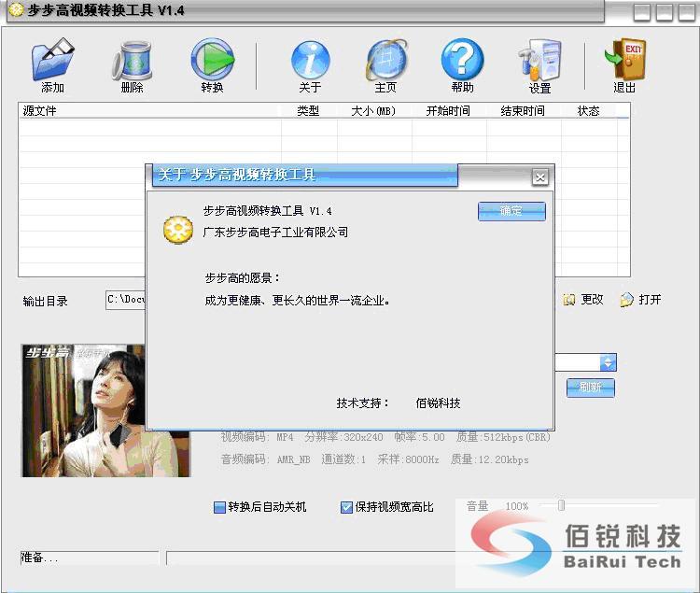Click the 质量:512kbps (CBR) text
The width and height of the screenshot is (700, 593).
pos(503,437)
